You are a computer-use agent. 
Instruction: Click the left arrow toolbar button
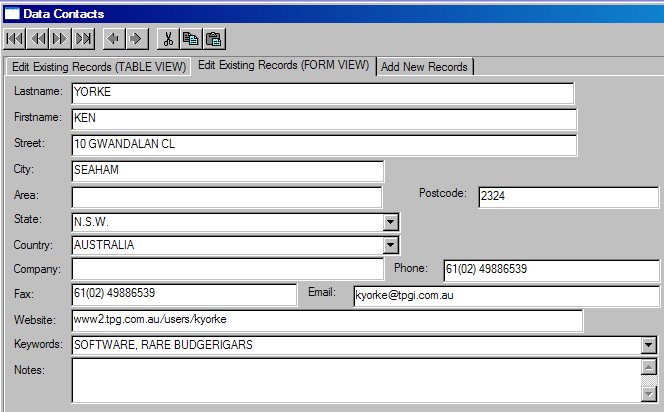point(113,39)
